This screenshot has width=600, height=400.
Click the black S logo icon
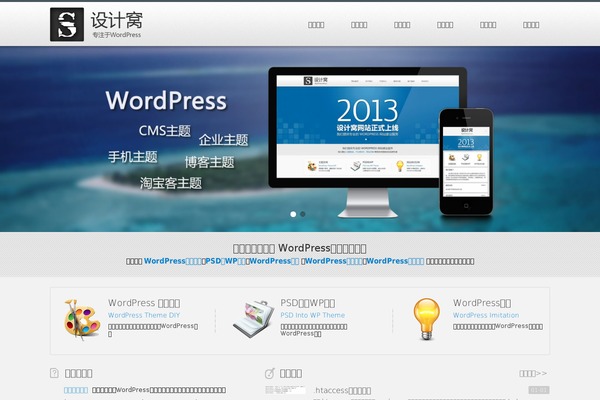[67, 24]
